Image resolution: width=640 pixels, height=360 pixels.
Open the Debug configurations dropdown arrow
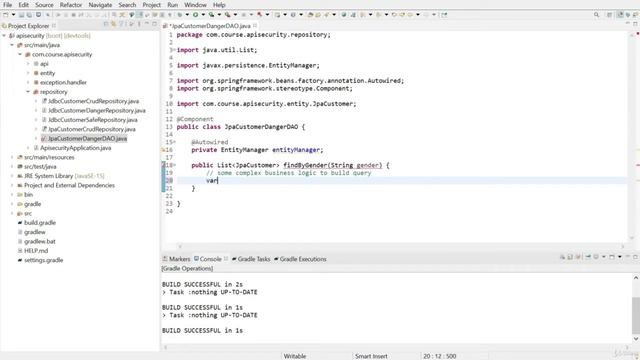click(x=187, y=15)
